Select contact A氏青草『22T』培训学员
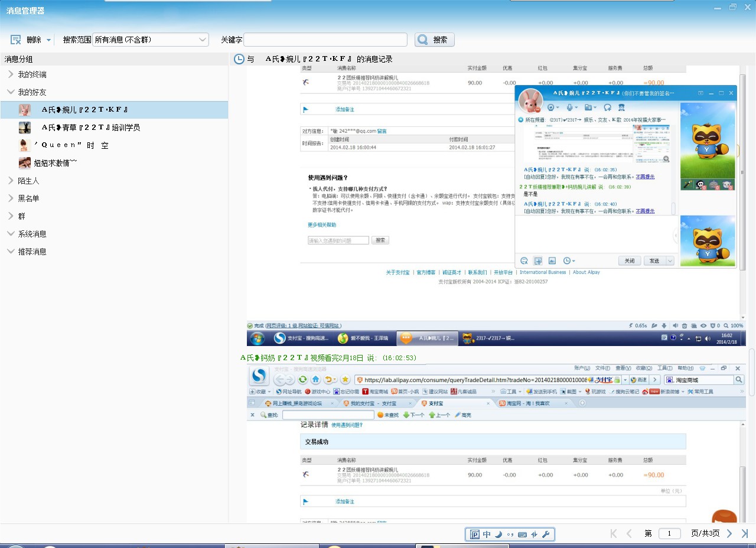756x548 pixels. (114, 128)
